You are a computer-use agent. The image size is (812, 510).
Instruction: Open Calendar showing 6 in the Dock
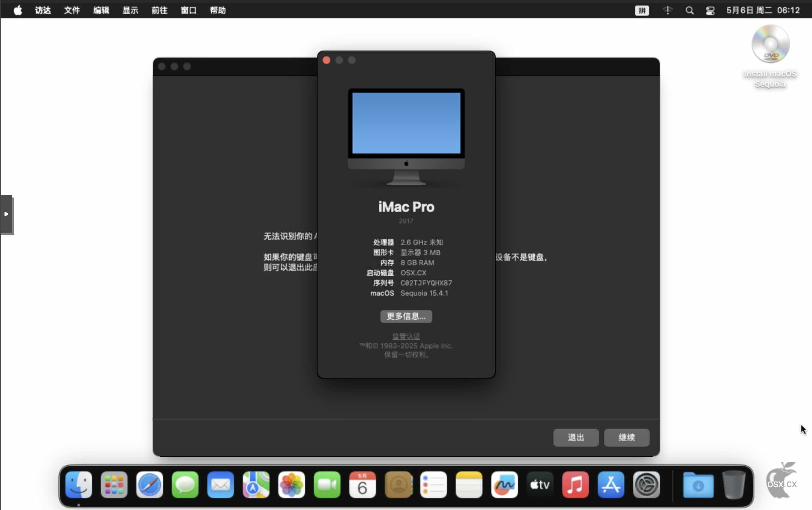[362, 485]
